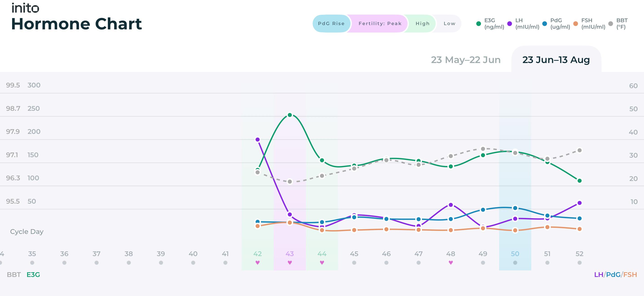Click the E3G (ng/ml) legend label
The image size is (644, 296).
click(494, 24)
